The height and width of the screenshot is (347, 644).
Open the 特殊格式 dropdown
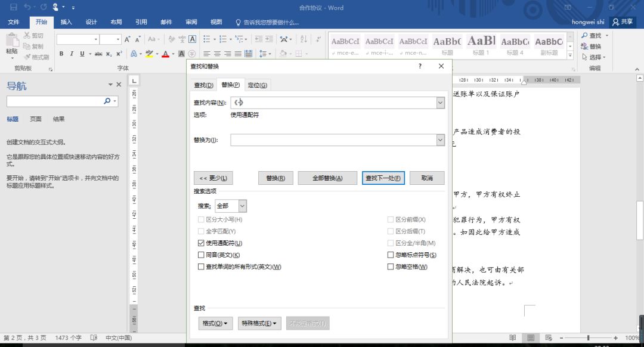tap(259, 323)
